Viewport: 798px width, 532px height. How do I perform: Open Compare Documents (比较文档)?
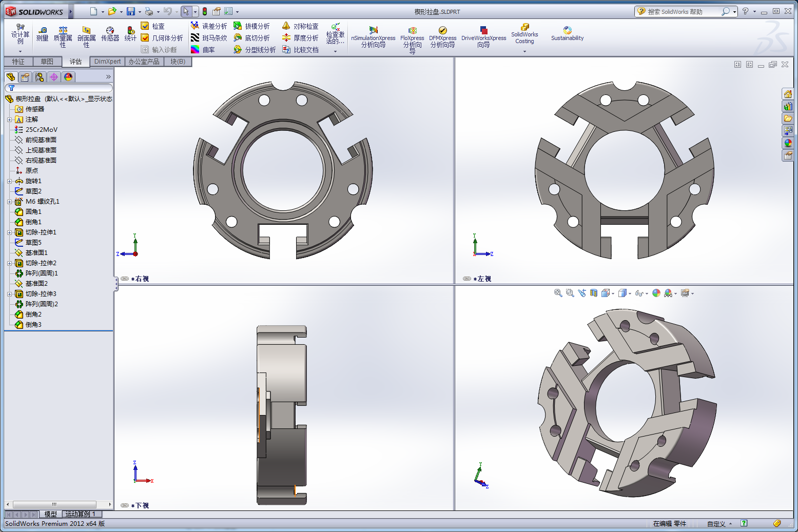(x=300, y=49)
